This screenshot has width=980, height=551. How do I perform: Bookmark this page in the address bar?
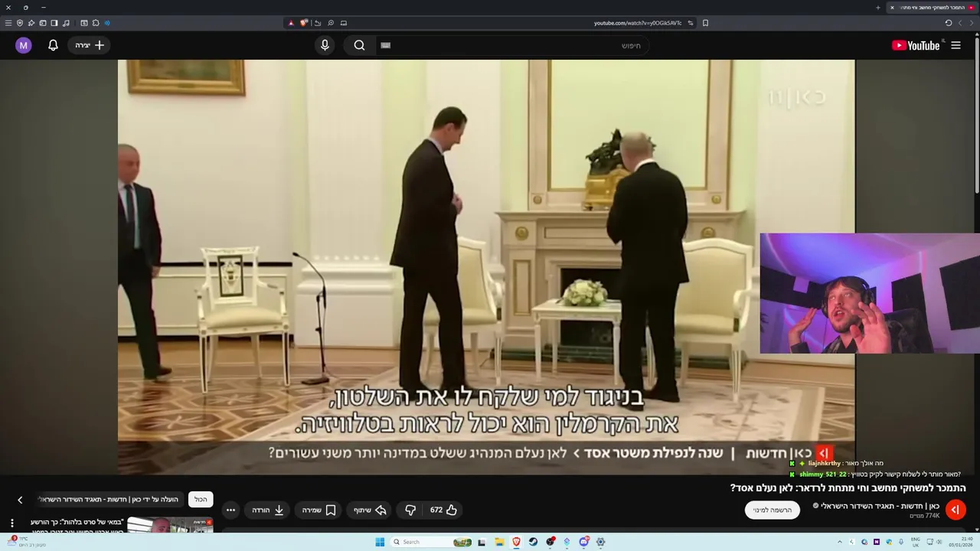[x=705, y=23]
